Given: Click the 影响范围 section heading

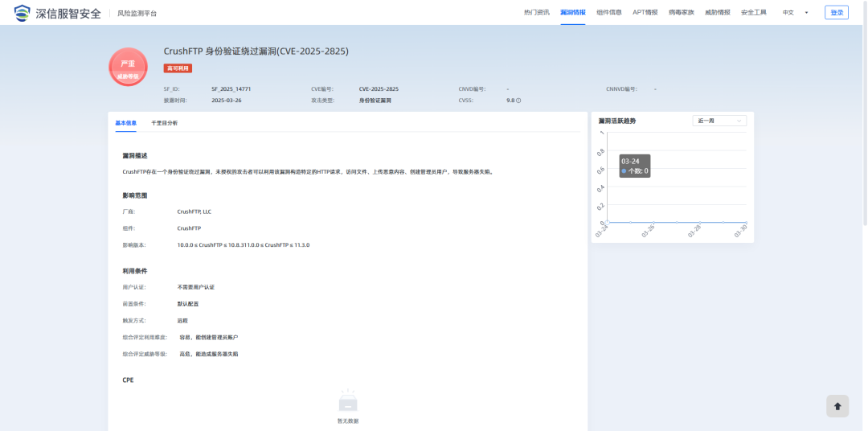Looking at the screenshot, I should [x=135, y=195].
